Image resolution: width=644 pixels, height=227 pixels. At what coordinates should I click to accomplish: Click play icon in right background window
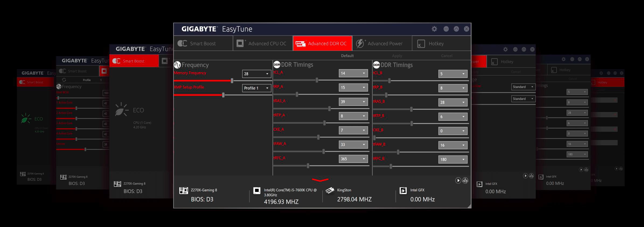525,176
